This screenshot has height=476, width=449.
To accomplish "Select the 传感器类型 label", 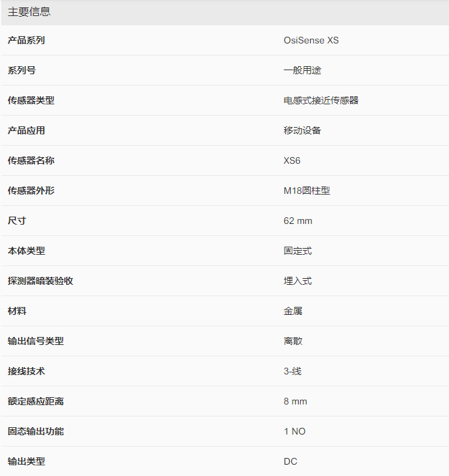I will (31, 100).
